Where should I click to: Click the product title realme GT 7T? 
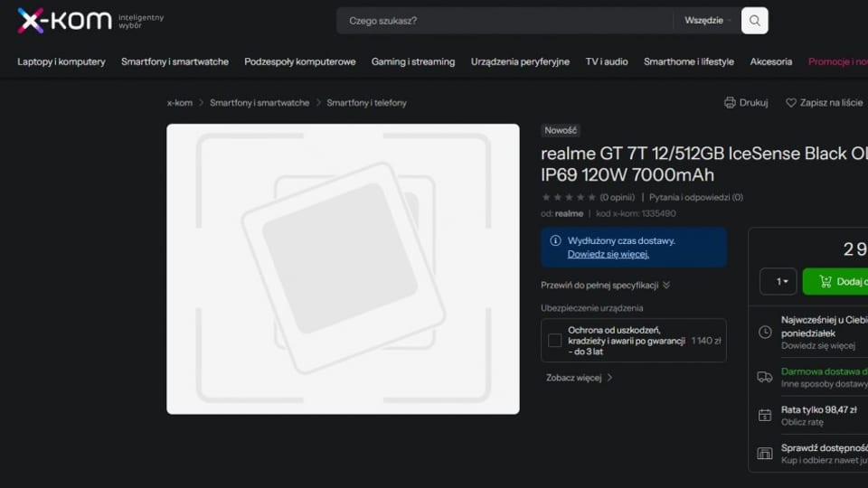pos(704,164)
